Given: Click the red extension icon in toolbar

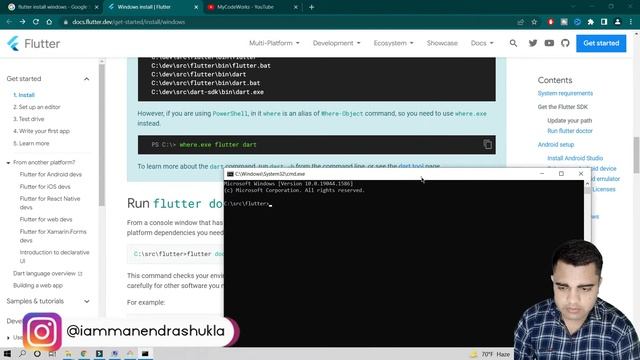Looking at the screenshot, I should click(550, 22).
